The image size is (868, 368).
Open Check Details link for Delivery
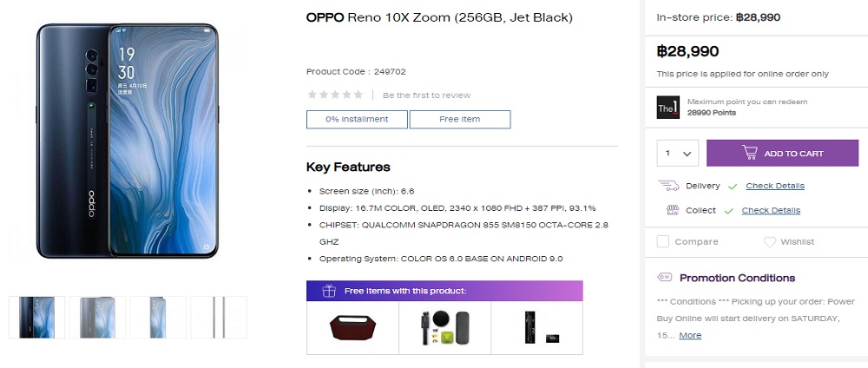(775, 186)
